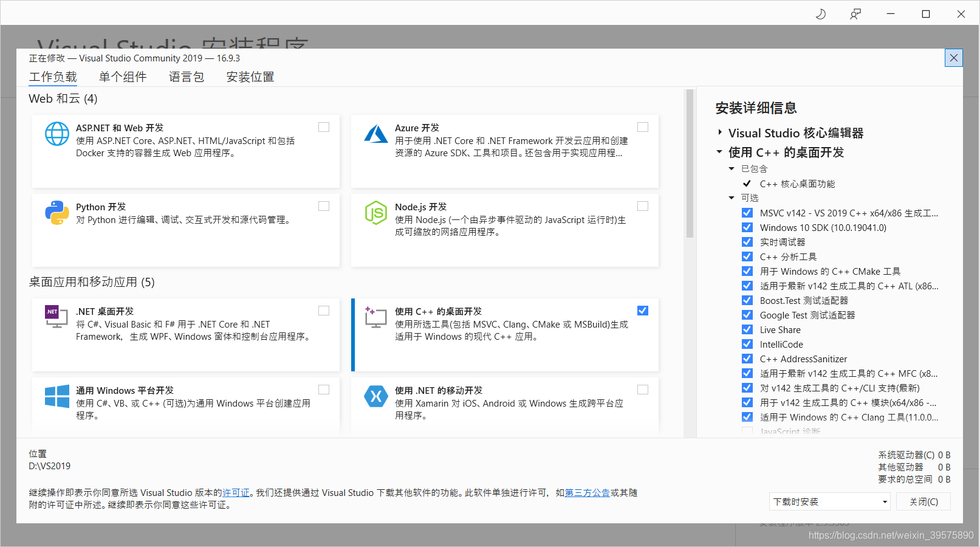Minimize the Visual Studio Installer window
This screenshot has height=547, width=980.
[x=891, y=13]
